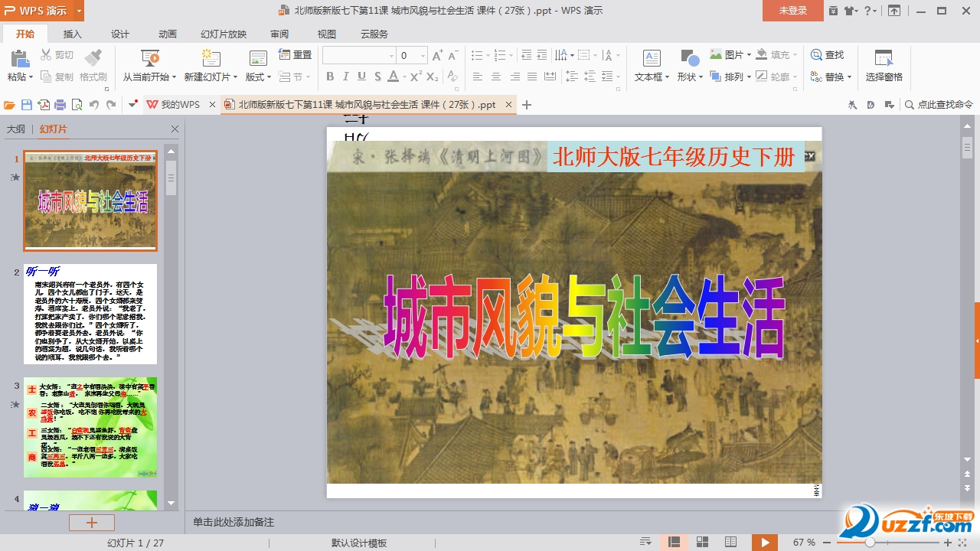
Task: Open the font name combo box
Action: tap(359, 55)
